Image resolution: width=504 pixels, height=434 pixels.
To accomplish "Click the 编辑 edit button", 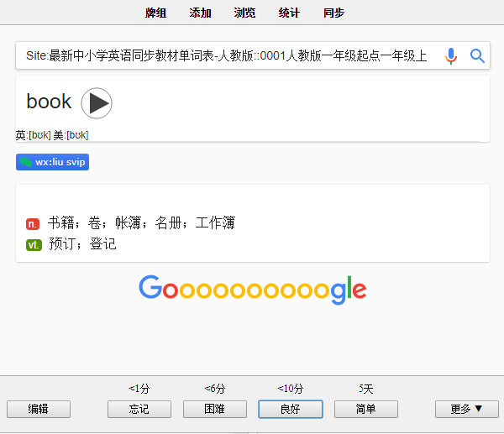I will click(39, 409).
